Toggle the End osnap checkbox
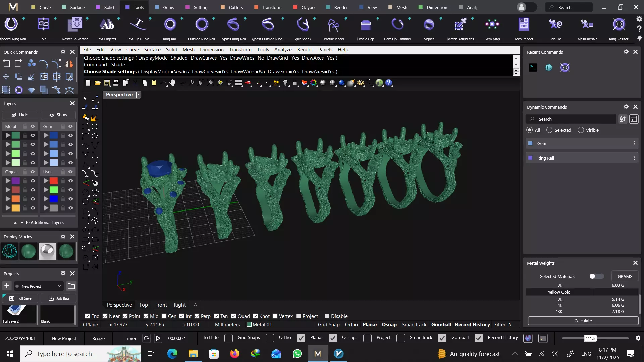Screen dimensions: 644x362 point(87,316)
